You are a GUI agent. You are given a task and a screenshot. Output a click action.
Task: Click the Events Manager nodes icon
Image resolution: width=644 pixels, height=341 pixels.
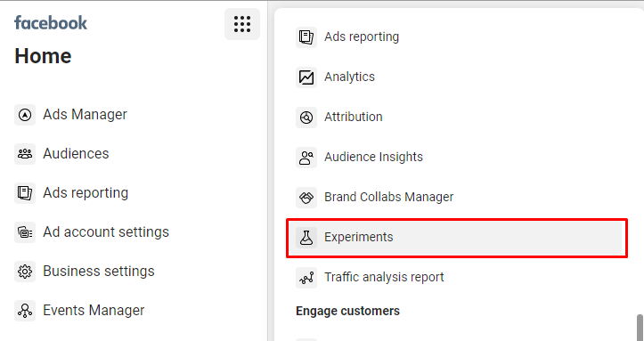25,311
